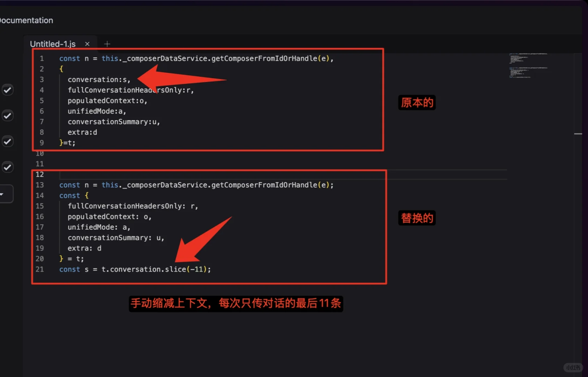Select the conversation:s property on line 3
588x377 pixels.
99,79
